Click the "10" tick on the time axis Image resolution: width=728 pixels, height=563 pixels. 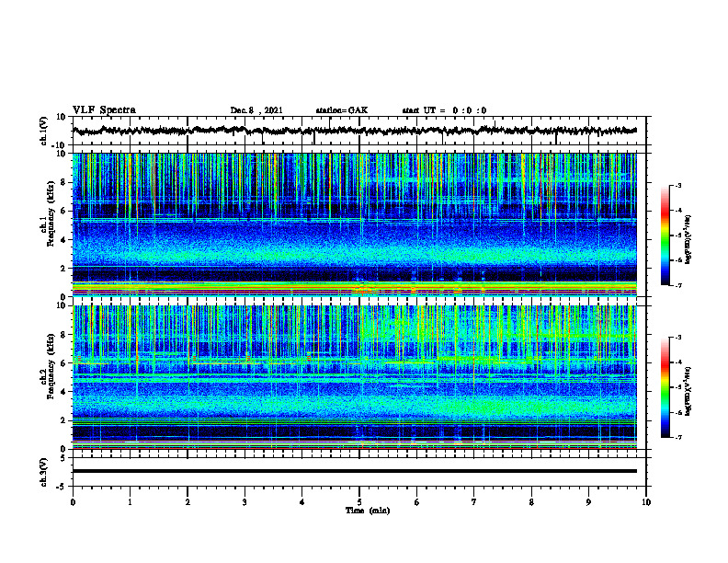click(x=646, y=502)
